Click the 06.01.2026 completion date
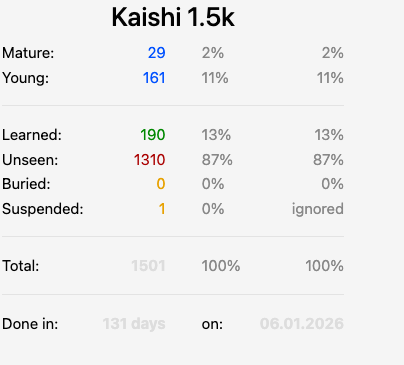 click(x=302, y=324)
